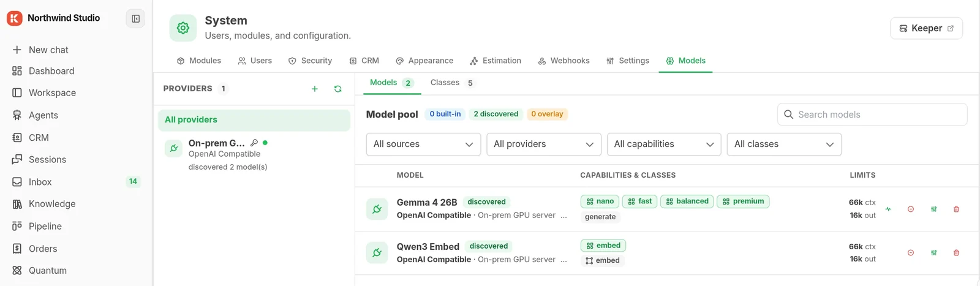This screenshot has height=286, width=980.
Task: Open Pipeline from the sidebar
Action: [37, 226]
